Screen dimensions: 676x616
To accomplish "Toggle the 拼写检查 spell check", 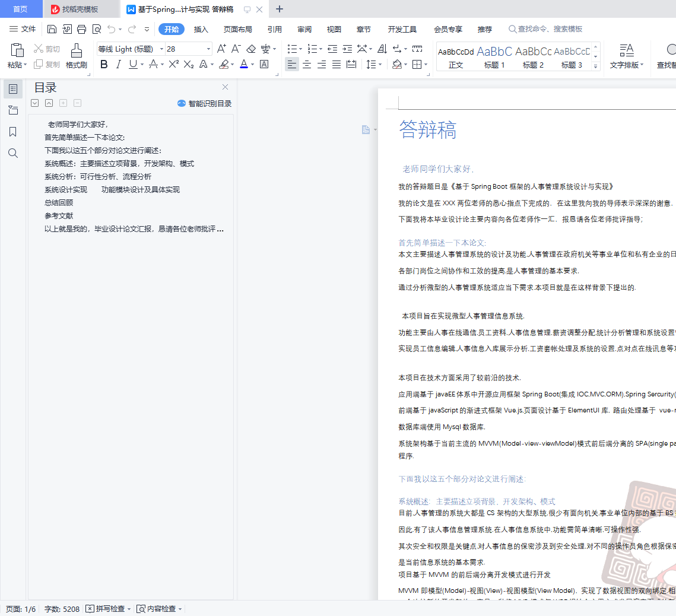I will pyautogui.click(x=106, y=609).
